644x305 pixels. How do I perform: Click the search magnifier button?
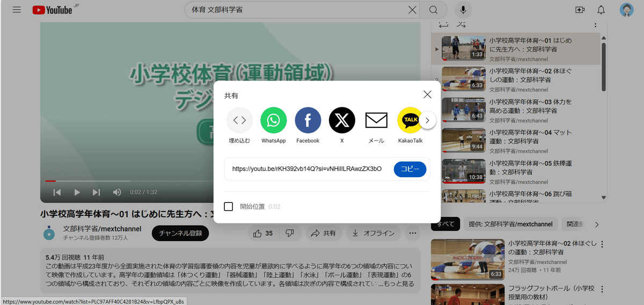(434, 10)
